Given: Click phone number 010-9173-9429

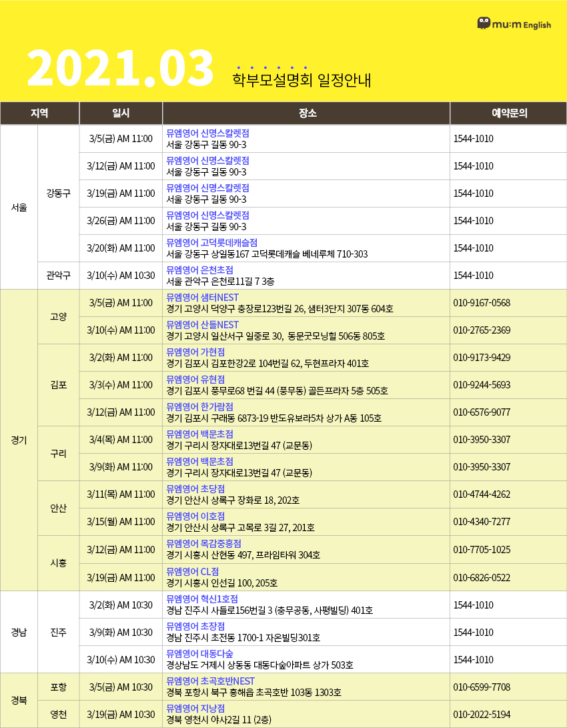Looking at the screenshot, I should (482, 358).
